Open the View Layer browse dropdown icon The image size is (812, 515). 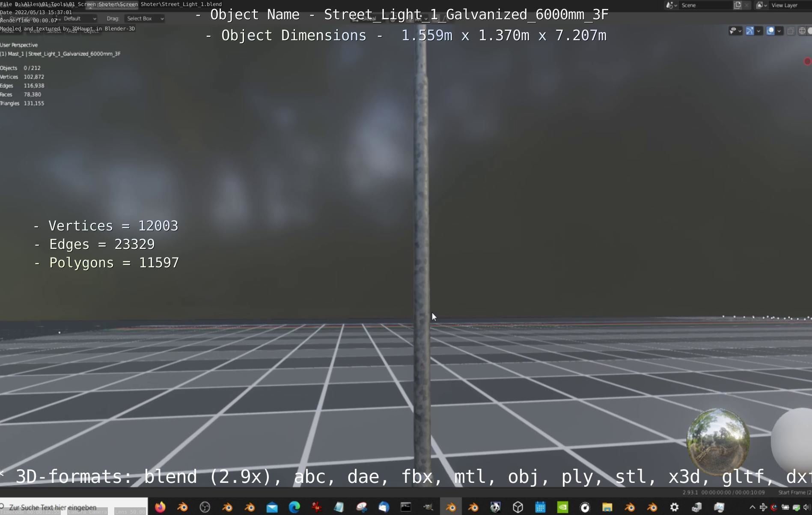761,5
